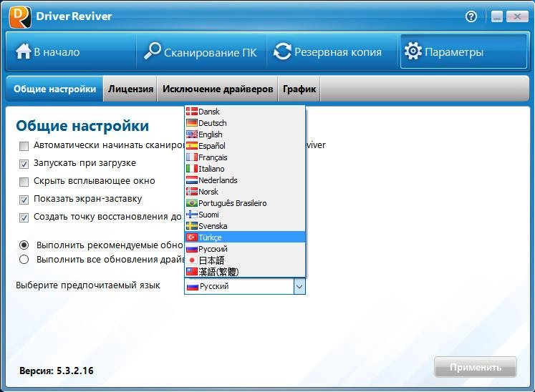The width and height of the screenshot is (535, 392).
Task: Select Italiano language option
Action: (245, 169)
